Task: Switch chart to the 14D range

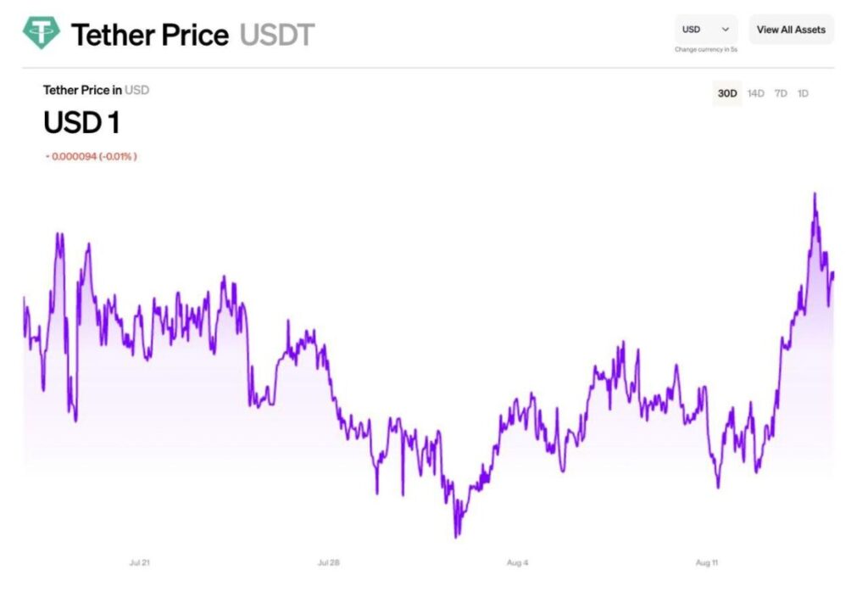Action: (x=755, y=93)
